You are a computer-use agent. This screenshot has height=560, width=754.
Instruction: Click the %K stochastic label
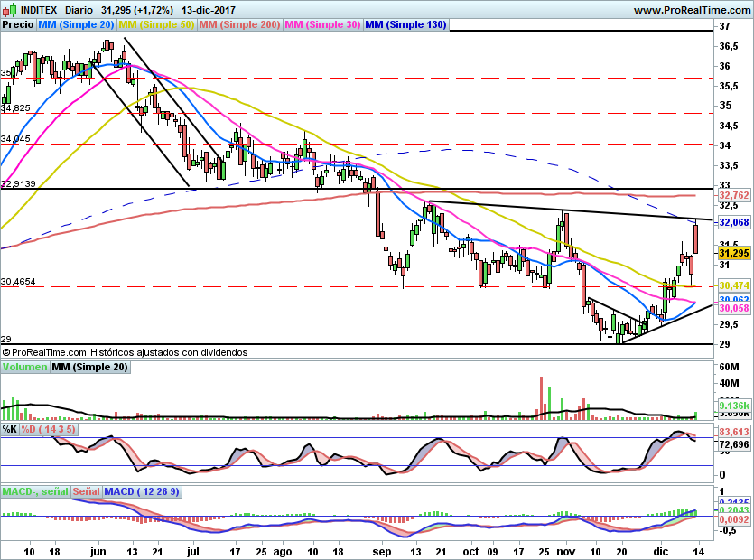pyautogui.click(x=10, y=429)
